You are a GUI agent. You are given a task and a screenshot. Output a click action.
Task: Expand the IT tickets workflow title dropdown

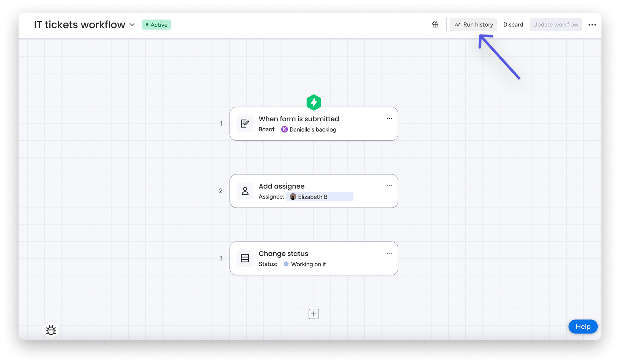pyautogui.click(x=132, y=25)
